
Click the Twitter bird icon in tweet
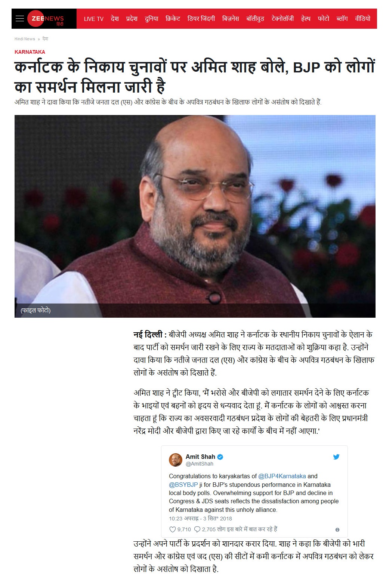(x=336, y=457)
